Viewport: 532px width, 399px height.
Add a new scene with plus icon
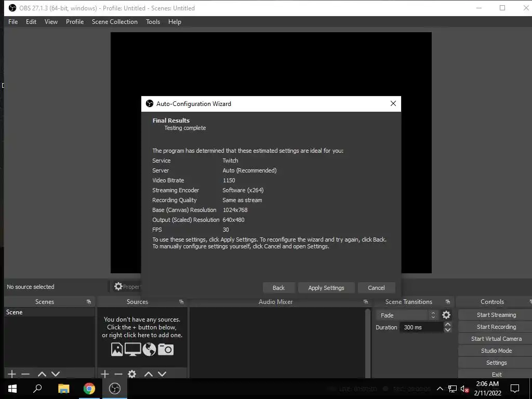click(x=12, y=374)
